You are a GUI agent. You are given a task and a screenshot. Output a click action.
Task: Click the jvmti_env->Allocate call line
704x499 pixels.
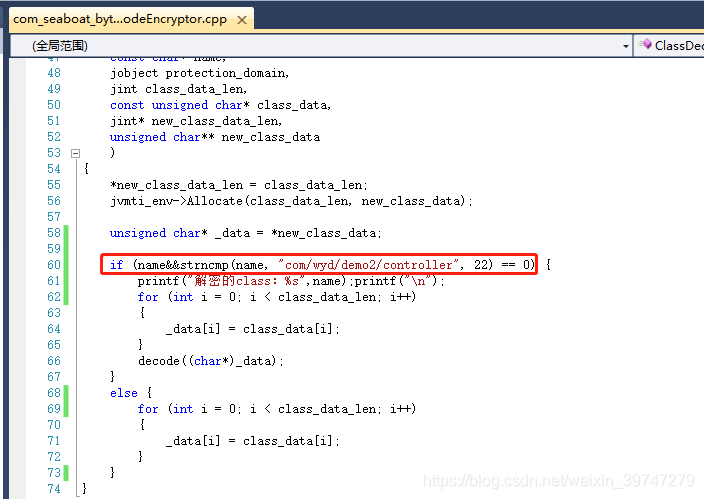point(291,201)
